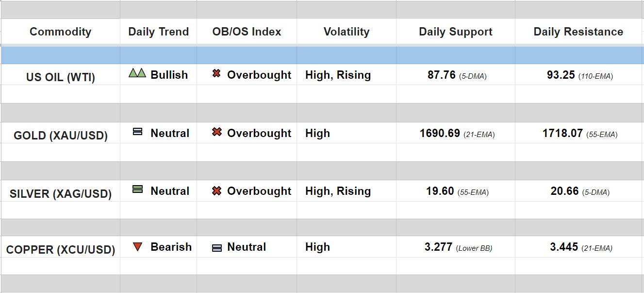This screenshot has height=293, width=644.
Task: Click Copper's neutral OB/OS index icon
Action: [x=216, y=248]
